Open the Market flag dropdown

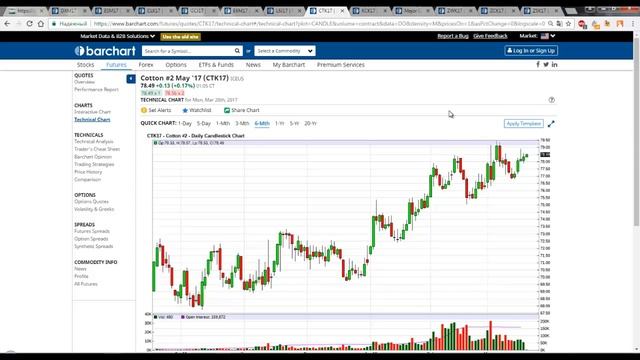tap(548, 36)
